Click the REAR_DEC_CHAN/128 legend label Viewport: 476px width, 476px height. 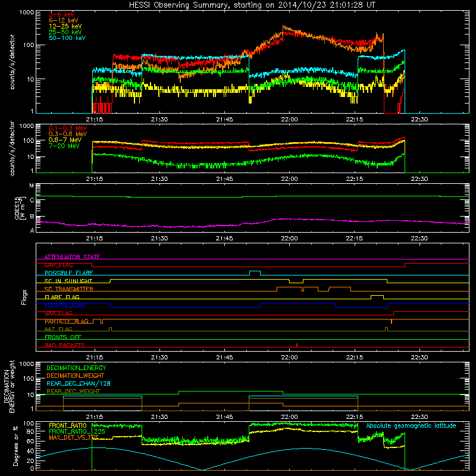(x=79, y=384)
